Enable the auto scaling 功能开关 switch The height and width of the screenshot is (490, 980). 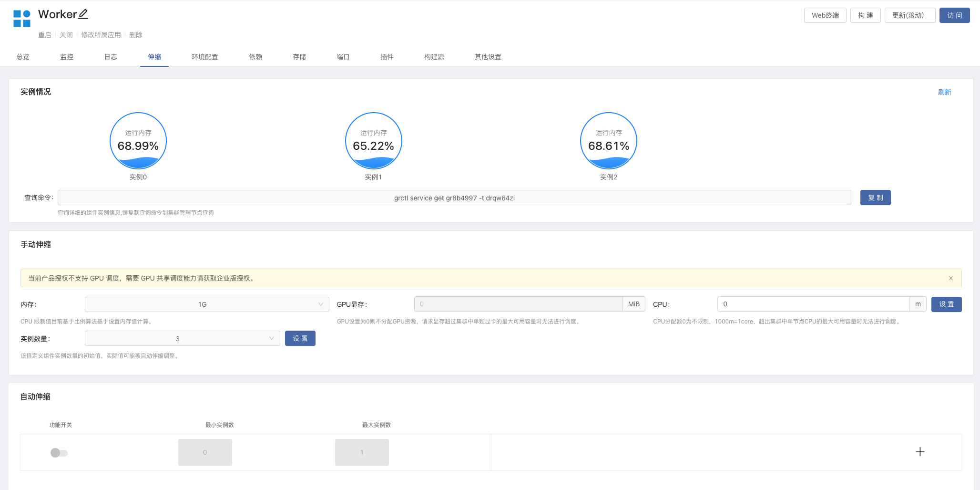59,453
